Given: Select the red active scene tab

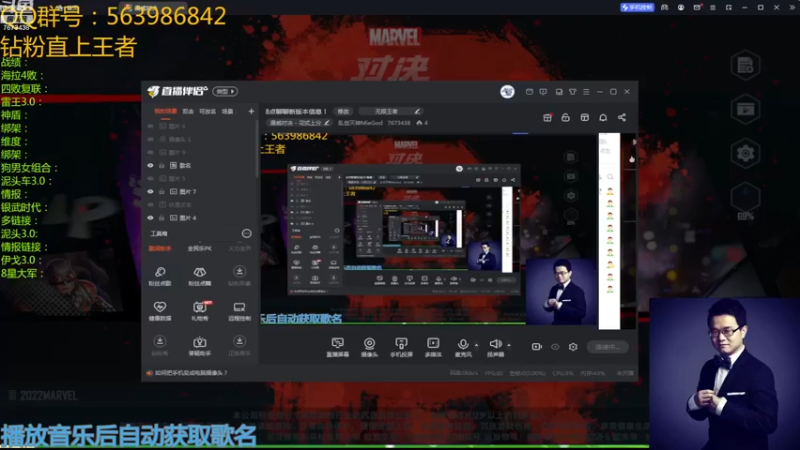Looking at the screenshot, I should tap(165, 111).
